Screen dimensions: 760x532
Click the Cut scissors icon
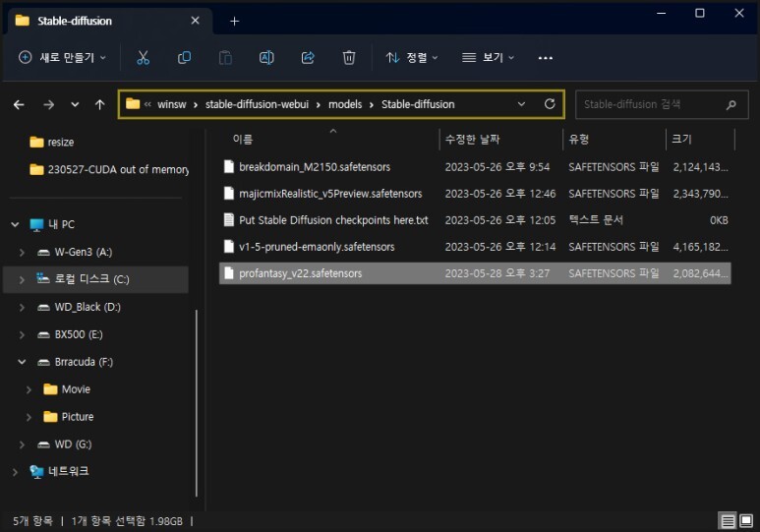pos(143,58)
